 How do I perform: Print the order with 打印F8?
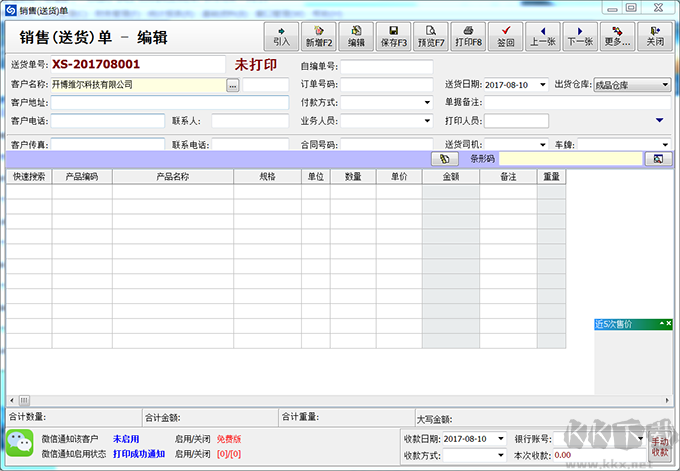point(468,36)
